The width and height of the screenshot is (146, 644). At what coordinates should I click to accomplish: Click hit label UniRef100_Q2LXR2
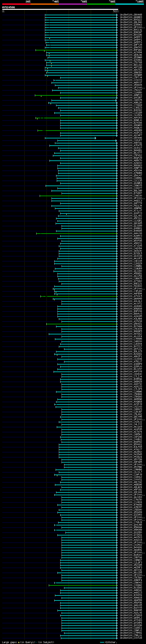click(131, 216)
